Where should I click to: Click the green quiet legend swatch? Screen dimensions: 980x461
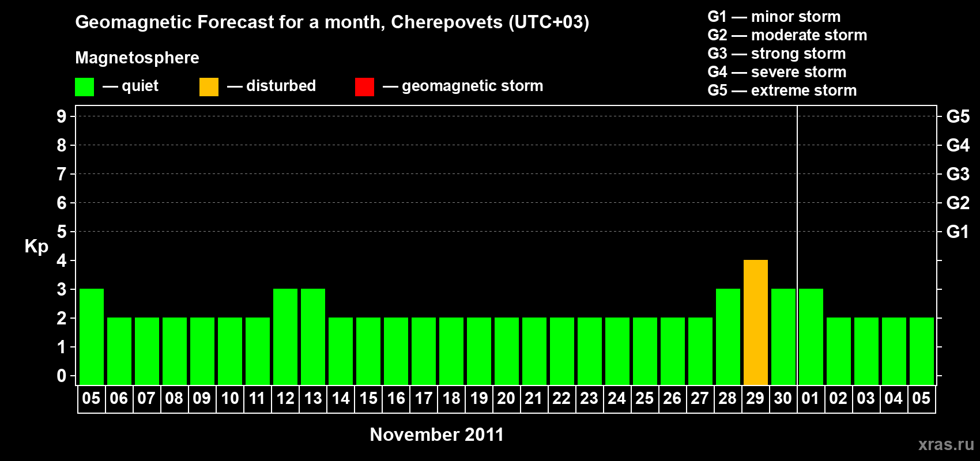[x=84, y=87]
